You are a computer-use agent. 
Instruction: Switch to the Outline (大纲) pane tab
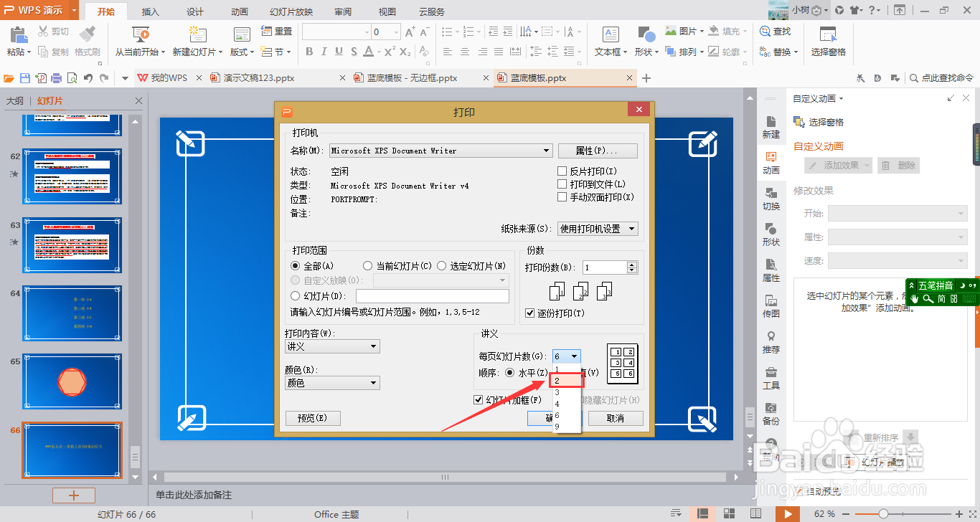[x=15, y=101]
